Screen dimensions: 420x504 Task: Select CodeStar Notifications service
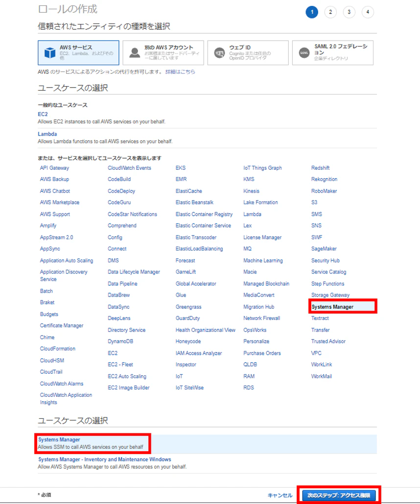[x=132, y=214]
